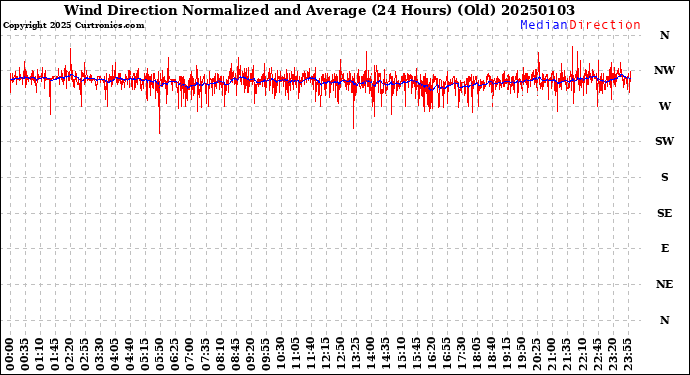This screenshot has width=690, height=375.
Task: Click the 01:45 time label
Action: click(x=55, y=354)
